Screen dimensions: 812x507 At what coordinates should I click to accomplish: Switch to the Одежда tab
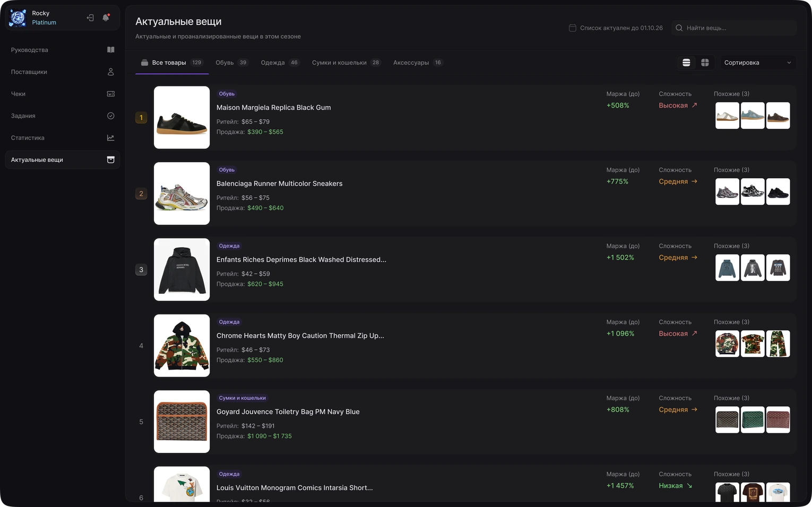click(x=280, y=63)
